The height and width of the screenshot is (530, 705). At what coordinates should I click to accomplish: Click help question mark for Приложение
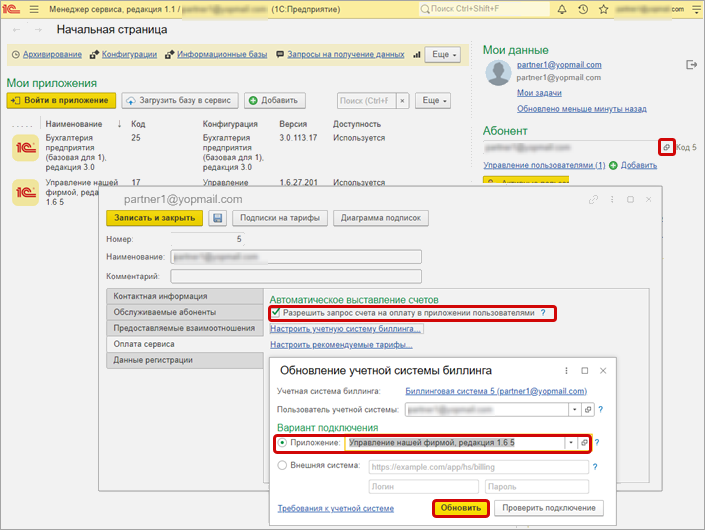(x=597, y=442)
